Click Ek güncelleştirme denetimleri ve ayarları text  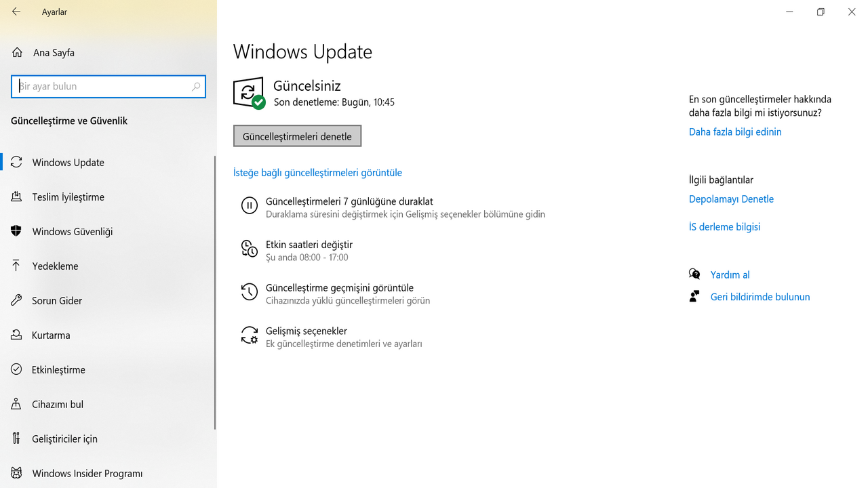click(x=344, y=344)
